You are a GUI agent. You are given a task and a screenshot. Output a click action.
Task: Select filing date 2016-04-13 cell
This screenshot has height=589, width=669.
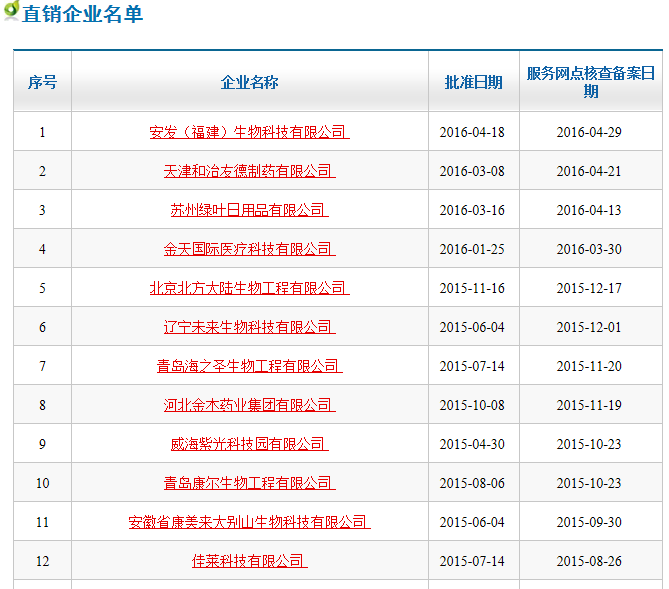tap(589, 210)
